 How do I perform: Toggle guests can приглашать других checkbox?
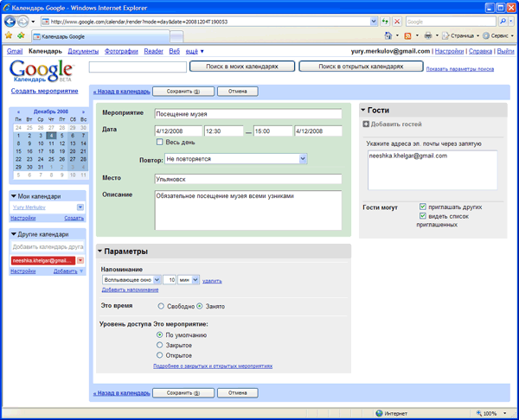pyautogui.click(x=423, y=207)
